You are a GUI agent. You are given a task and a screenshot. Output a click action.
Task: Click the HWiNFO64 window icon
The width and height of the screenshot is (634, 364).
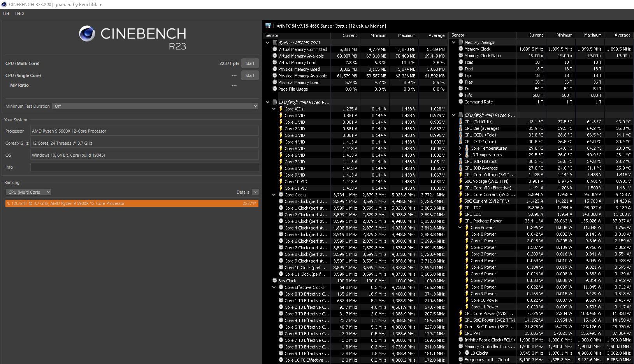(x=268, y=26)
